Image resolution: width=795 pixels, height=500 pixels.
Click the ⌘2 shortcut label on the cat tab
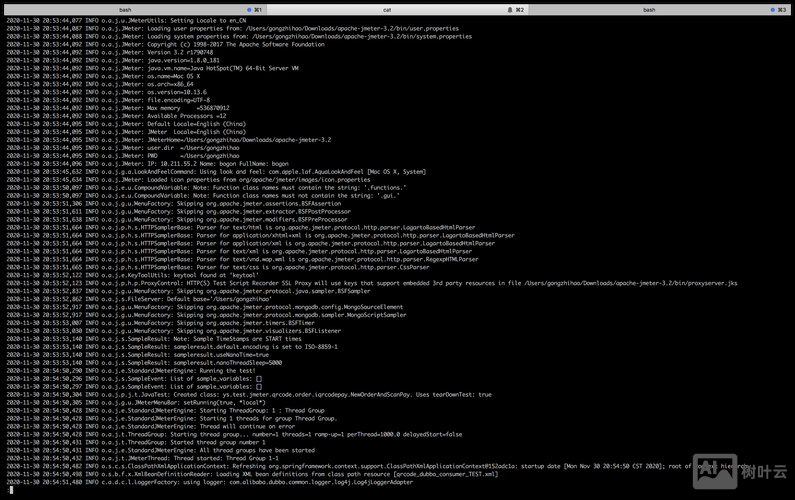pyautogui.click(x=518, y=8)
